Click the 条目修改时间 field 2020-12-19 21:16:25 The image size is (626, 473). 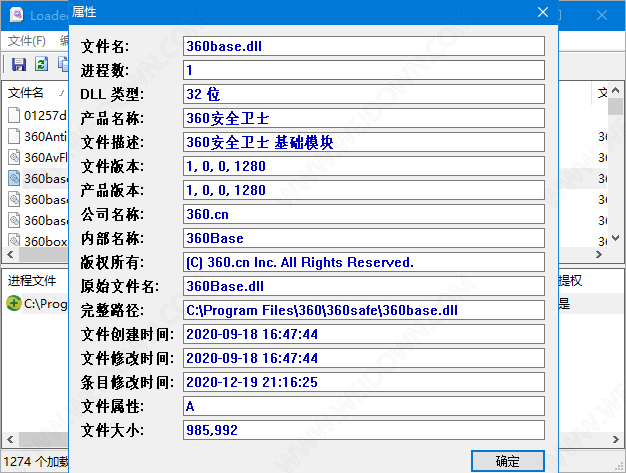[364, 382]
